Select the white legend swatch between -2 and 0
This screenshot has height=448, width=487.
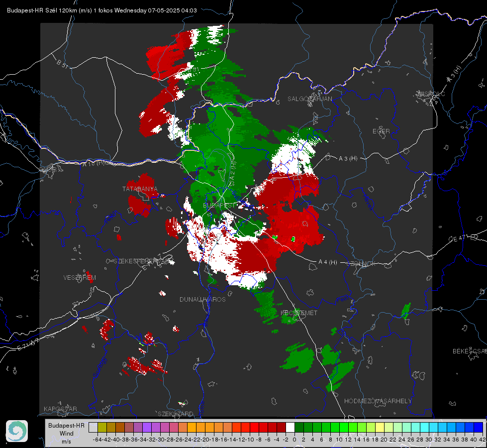tap(290, 427)
